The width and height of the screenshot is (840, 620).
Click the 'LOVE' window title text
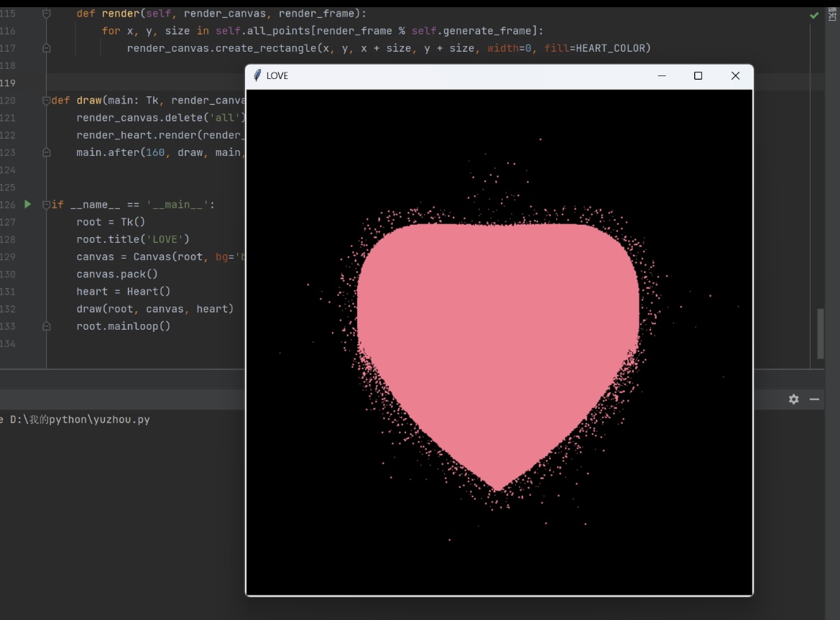(277, 75)
